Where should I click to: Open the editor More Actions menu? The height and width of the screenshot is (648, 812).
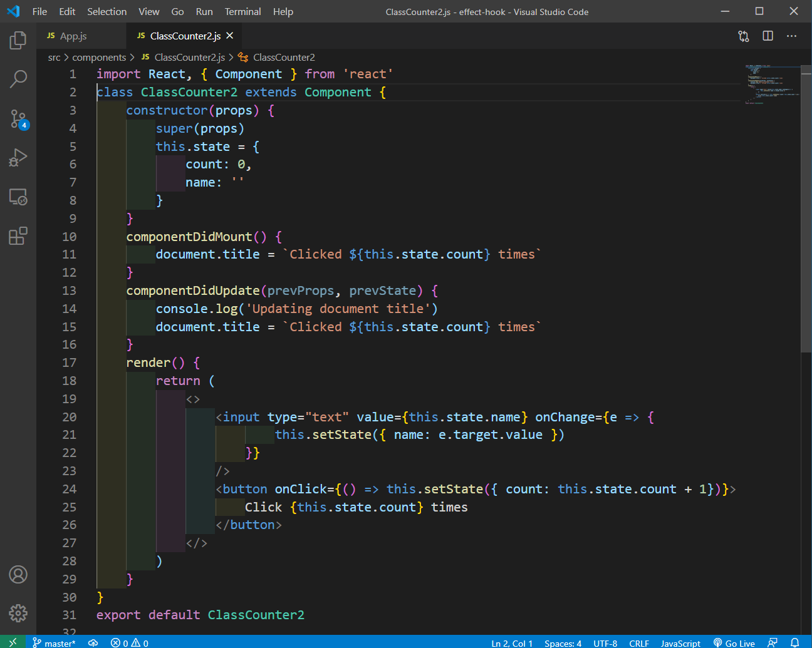[x=791, y=36]
